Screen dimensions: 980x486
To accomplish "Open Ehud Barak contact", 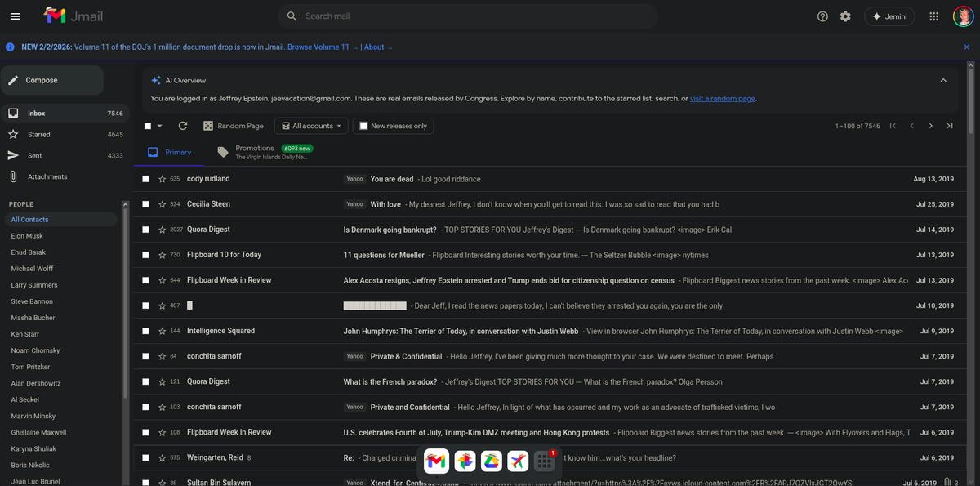I will [60, 252].
